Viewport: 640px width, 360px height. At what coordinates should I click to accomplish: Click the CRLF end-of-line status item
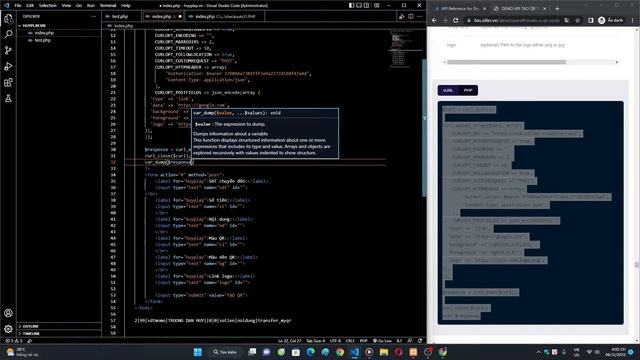click(x=350, y=341)
